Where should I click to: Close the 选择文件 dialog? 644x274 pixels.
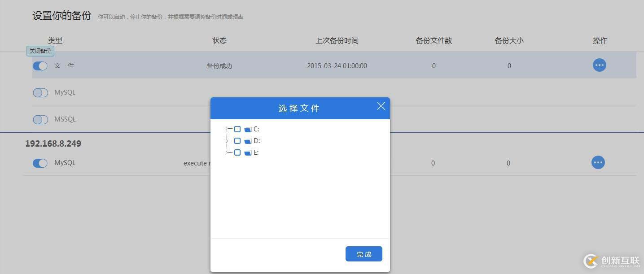(381, 106)
